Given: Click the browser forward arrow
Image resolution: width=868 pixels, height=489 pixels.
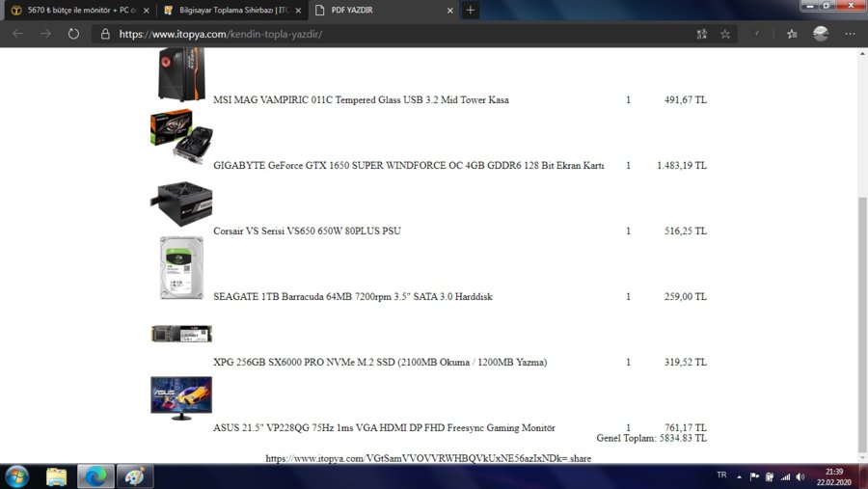Looking at the screenshot, I should point(45,34).
